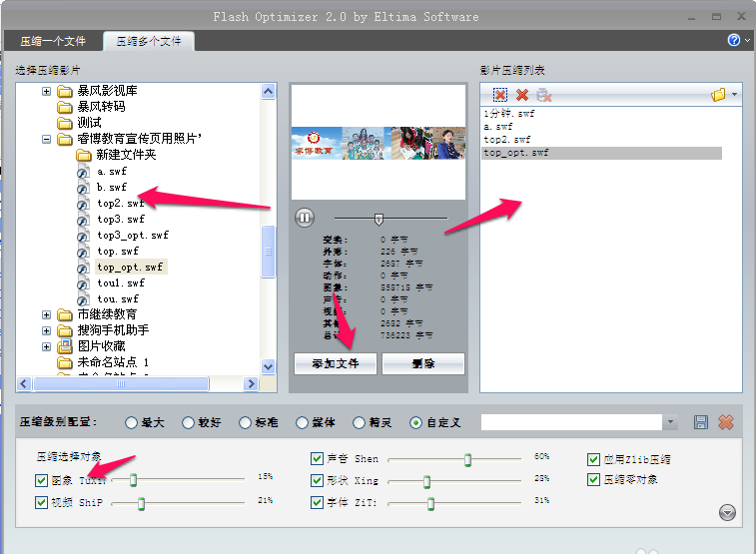Select the 暴风转码 folder icon
Image resolution: width=756 pixels, height=554 pixels.
[x=65, y=107]
